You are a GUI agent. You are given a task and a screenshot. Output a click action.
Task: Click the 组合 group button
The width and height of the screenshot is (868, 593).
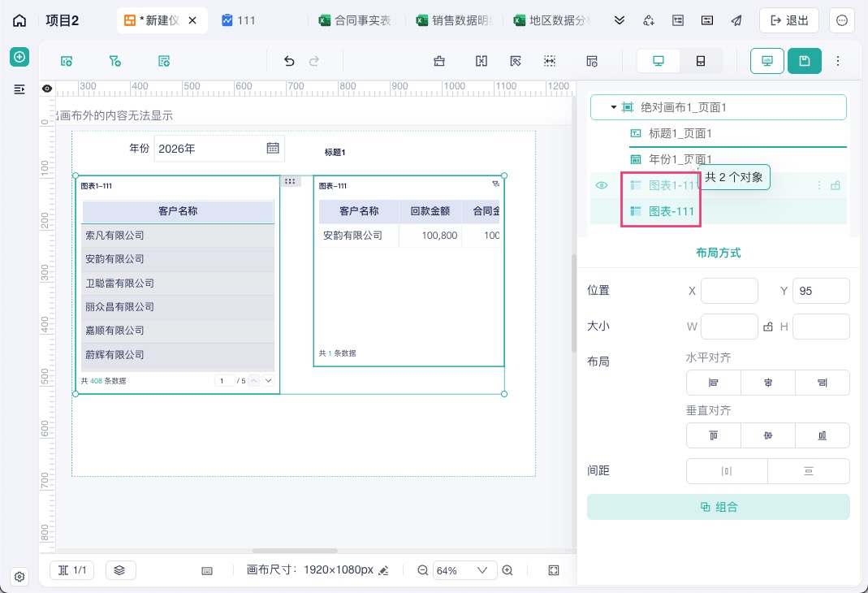point(718,507)
